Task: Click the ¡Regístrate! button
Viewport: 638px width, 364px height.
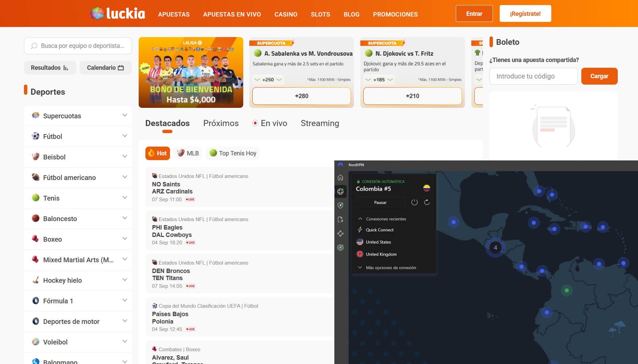Action: 525,14
